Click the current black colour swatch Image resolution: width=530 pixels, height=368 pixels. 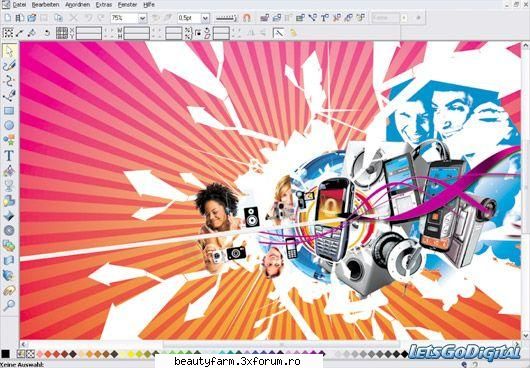coord(5,354)
